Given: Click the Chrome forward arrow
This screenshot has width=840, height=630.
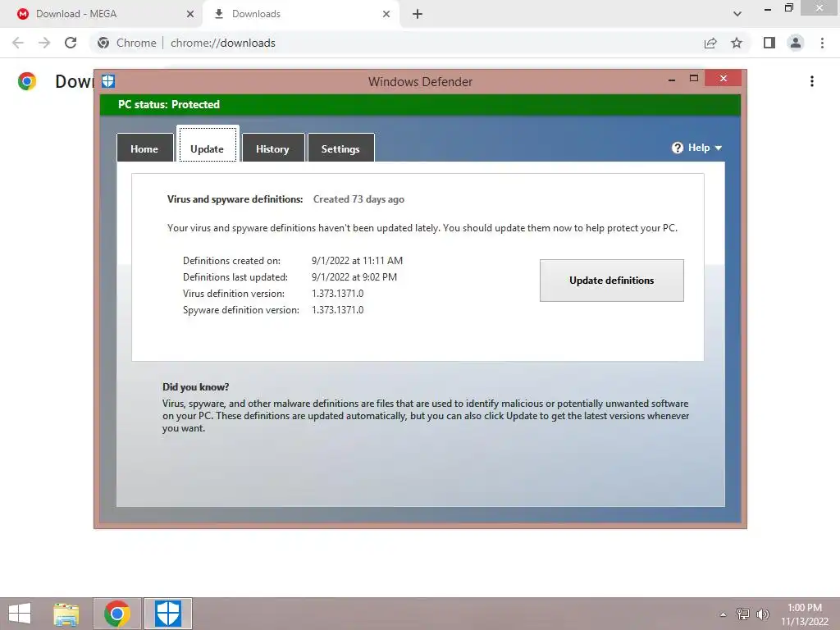Looking at the screenshot, I should pyautogui.click(x=44, y=43).
